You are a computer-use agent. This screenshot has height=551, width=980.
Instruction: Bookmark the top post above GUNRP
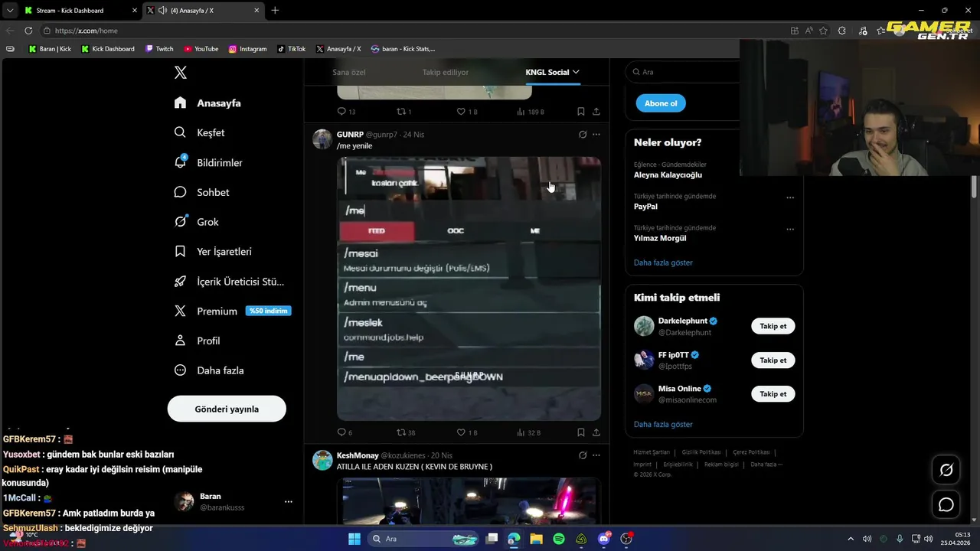[x=581, y=112]
